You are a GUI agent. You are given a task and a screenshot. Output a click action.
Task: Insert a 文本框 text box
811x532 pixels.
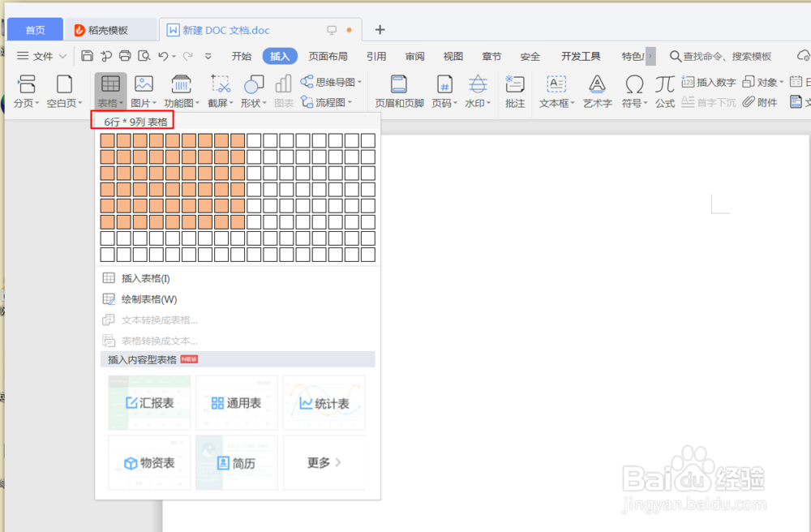coord(555,89)
